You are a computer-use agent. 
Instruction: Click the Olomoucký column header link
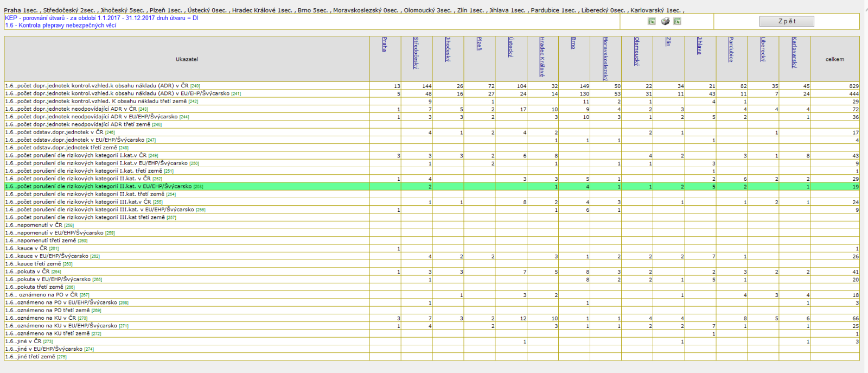click(x=636, y=52)
